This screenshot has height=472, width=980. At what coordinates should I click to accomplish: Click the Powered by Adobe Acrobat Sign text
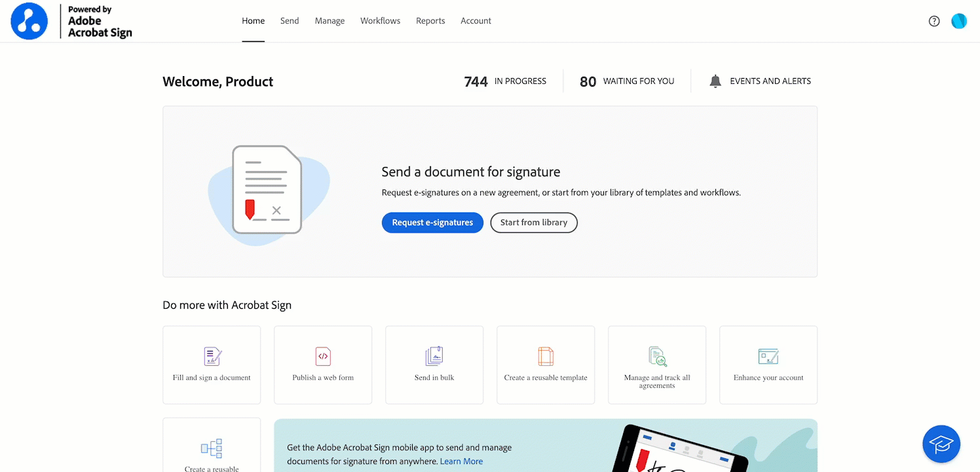(100, 21)
